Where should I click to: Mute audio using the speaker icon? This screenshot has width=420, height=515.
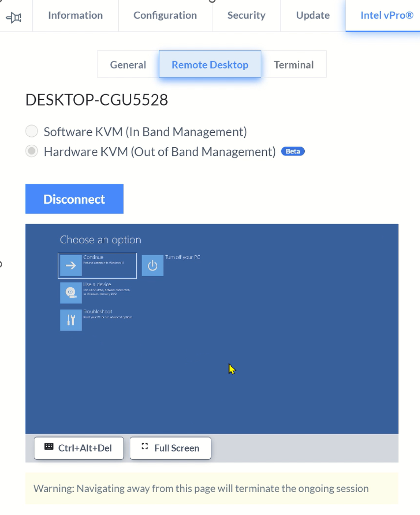click(13, 16)
